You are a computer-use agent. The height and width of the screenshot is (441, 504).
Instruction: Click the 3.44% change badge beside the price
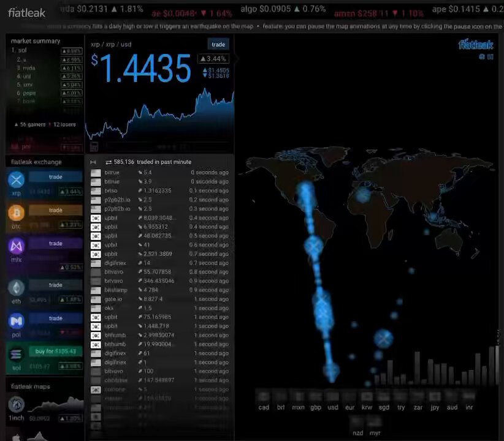point(213,59)
